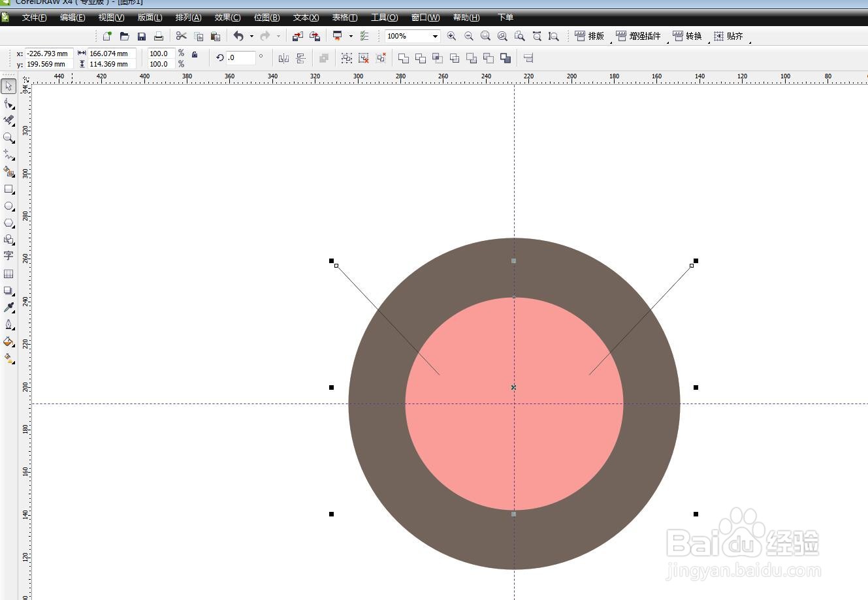Open the 视图(V) menu

click(111, 18)
